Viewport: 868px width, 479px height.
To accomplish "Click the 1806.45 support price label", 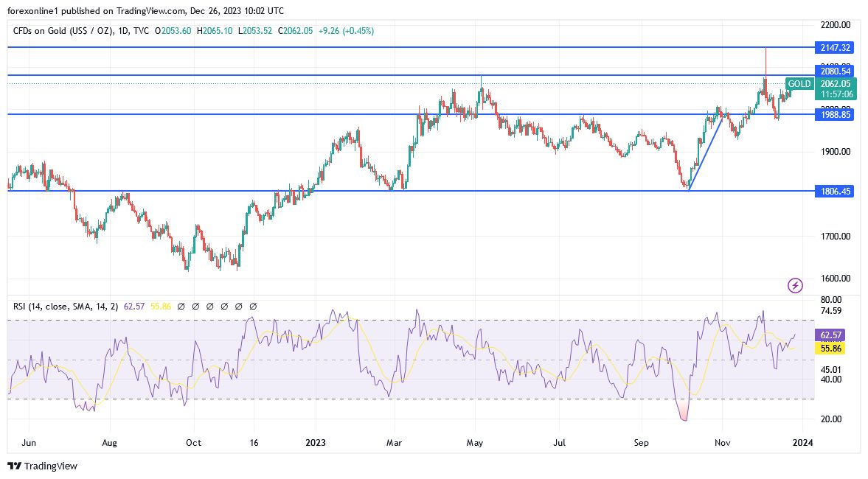I will tap(834, 191).
